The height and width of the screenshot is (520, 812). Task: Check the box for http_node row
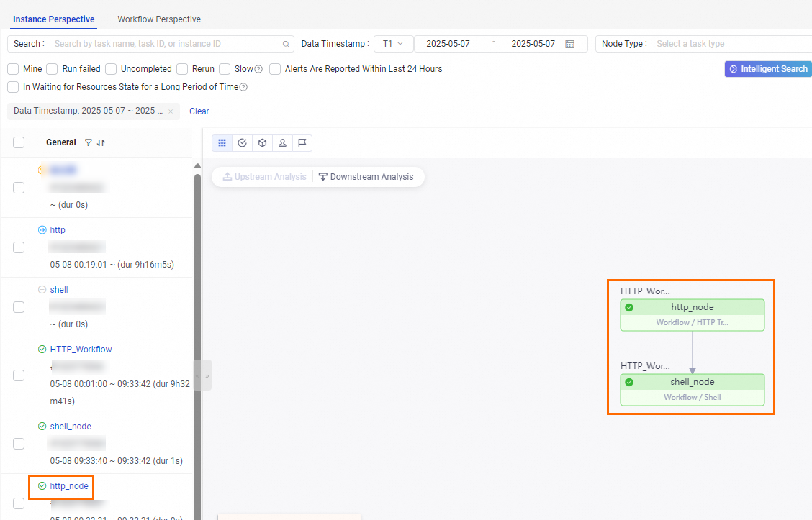point(19,503)
